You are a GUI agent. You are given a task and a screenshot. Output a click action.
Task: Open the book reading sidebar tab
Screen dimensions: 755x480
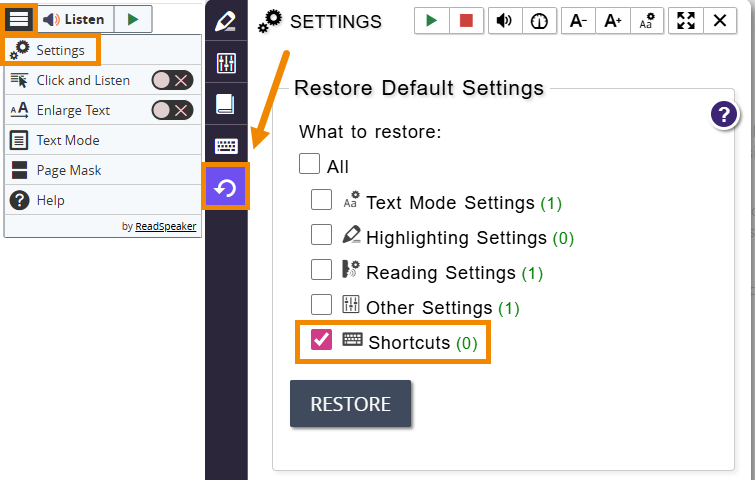point(226,105)
